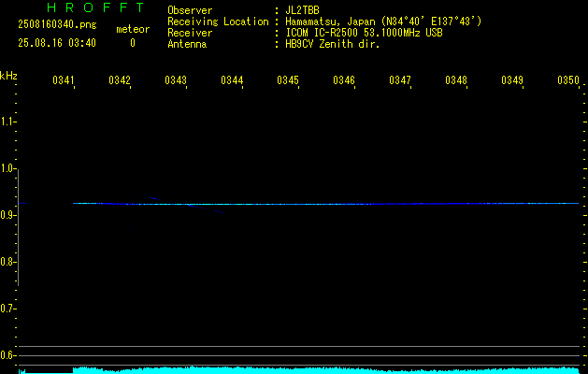Click the 0344 time marker
588x374 pixels.
232,80
